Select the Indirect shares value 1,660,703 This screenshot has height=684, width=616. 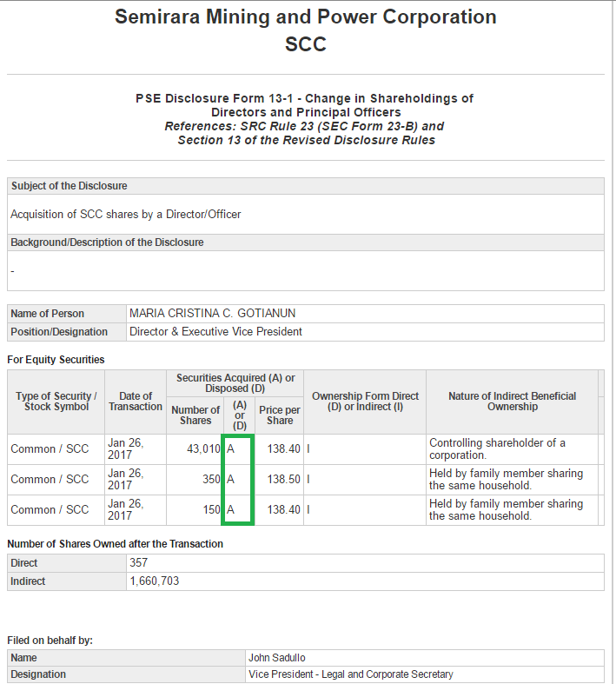(154, 581)
